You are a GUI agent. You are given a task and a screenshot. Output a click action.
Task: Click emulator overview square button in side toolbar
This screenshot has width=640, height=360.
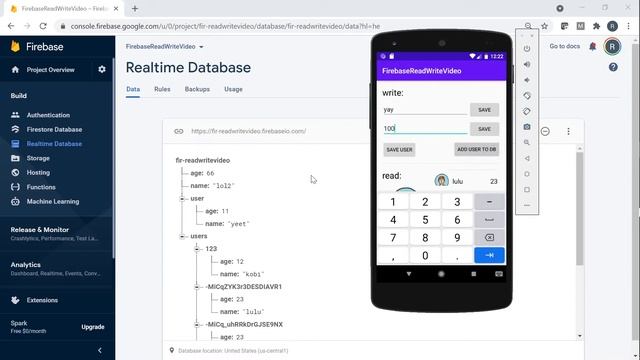click(527, 189)
